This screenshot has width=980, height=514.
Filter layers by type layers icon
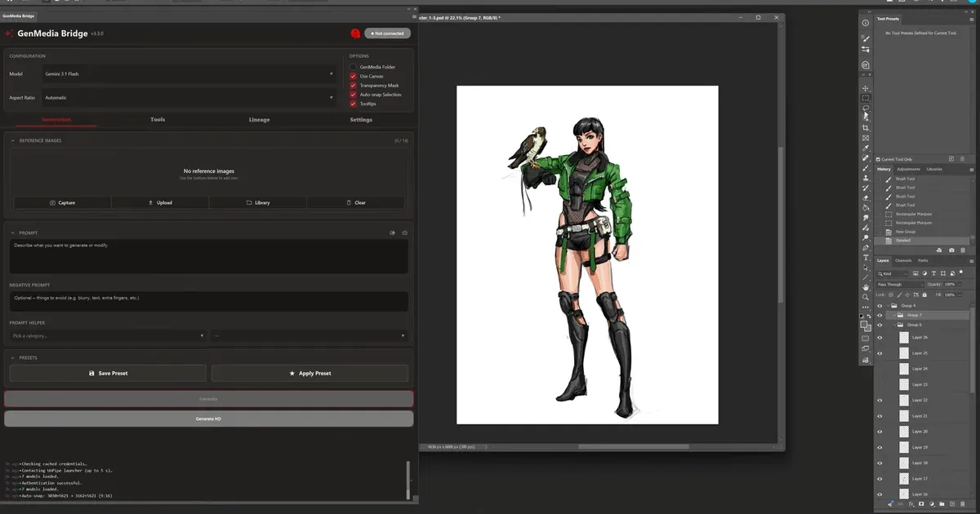tap(933, 273)
